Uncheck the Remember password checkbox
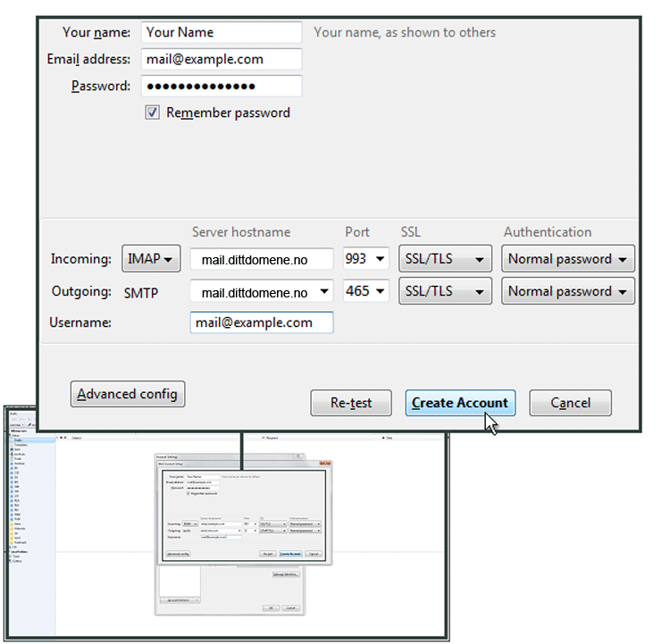Screen dimensions: 670x644 coord(152,113)
